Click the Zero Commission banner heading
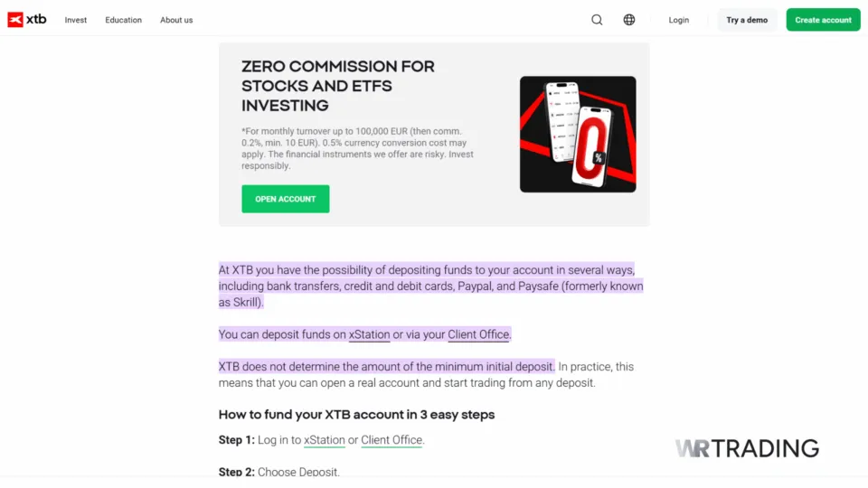Viewport: 868px width, 488px height. point(337,86)
